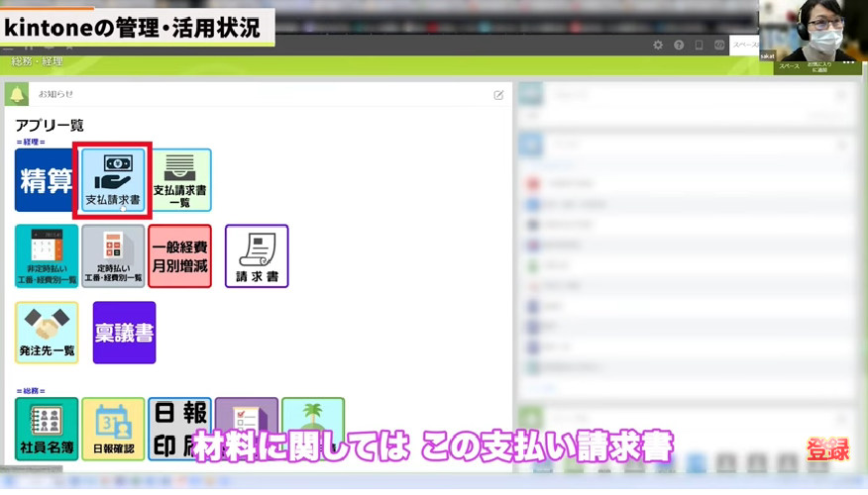Screen dimensions: 868x495
Task: Open the settings gear icon
Action: [658, 45]
